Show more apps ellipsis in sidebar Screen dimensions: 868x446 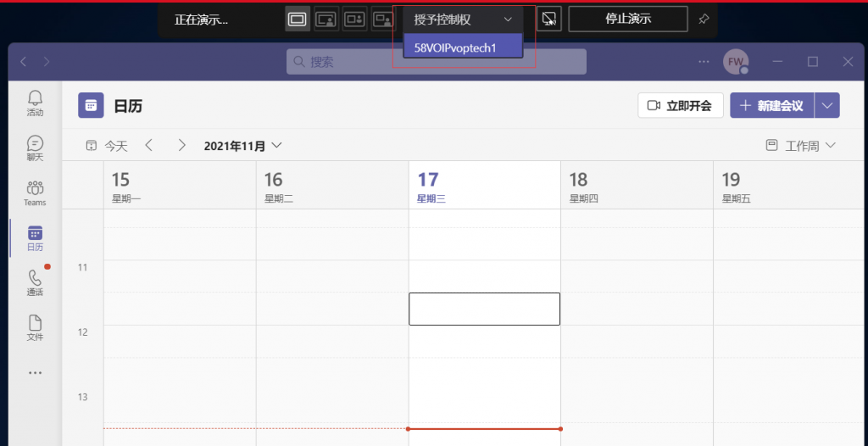point(35,373)
